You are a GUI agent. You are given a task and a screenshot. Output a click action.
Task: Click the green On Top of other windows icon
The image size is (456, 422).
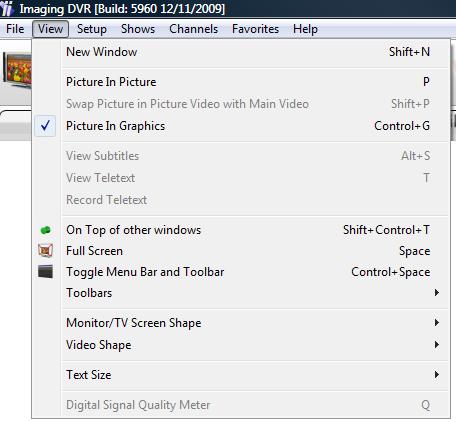(45, 230)
